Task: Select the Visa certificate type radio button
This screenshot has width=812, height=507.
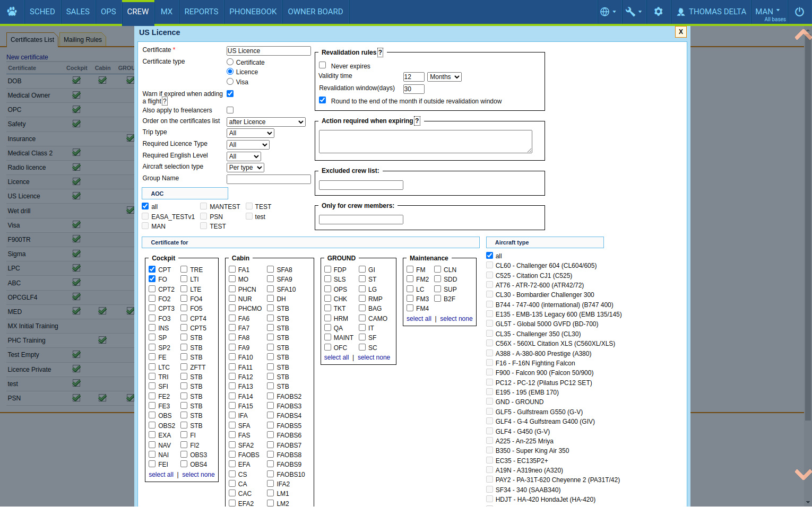Action: click(x=230, y=82)
